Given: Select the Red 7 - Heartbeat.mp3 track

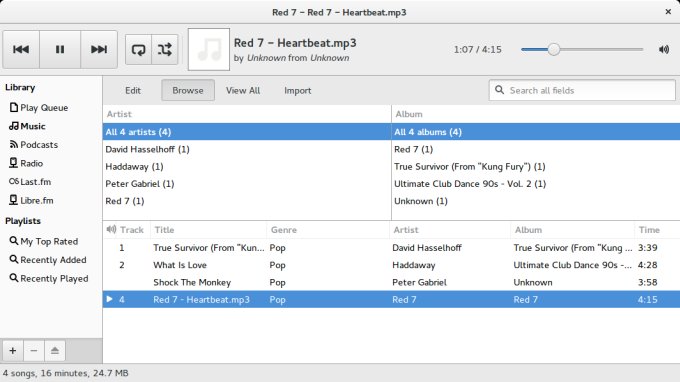Looking at the screenshot, I should tap(391, 300).
